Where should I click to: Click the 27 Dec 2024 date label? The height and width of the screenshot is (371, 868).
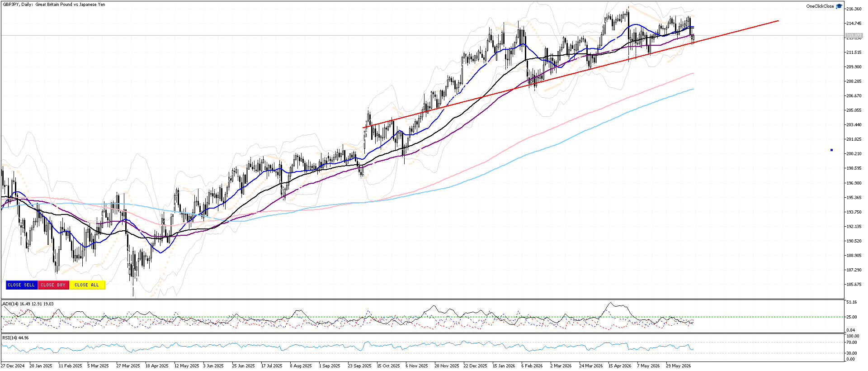13,366
